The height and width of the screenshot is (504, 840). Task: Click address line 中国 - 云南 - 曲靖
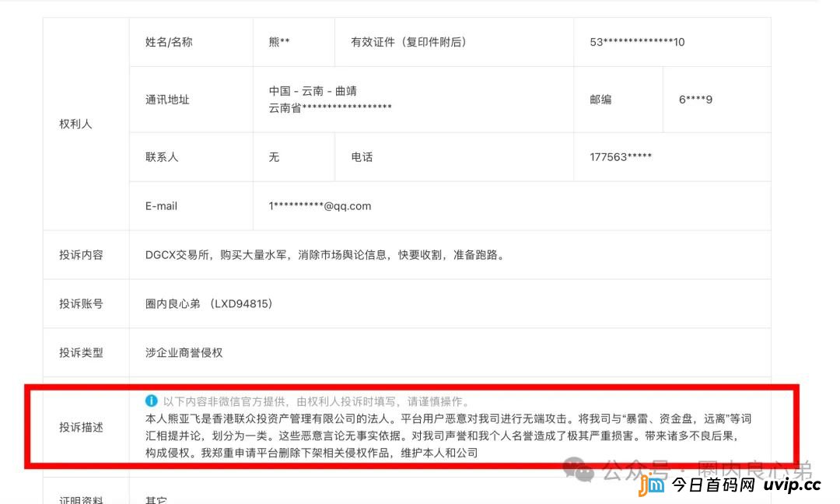[x=313, y=90]
